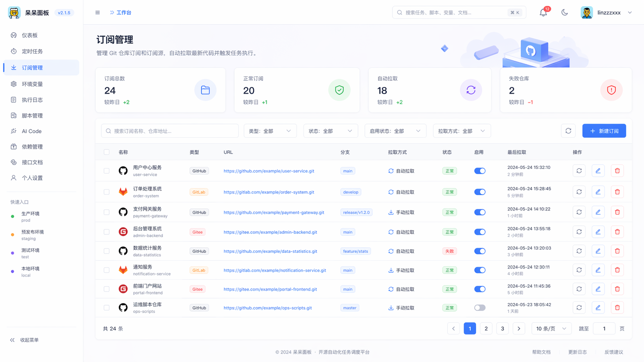
Task: Open the notification bell
Action: point(543,12)
